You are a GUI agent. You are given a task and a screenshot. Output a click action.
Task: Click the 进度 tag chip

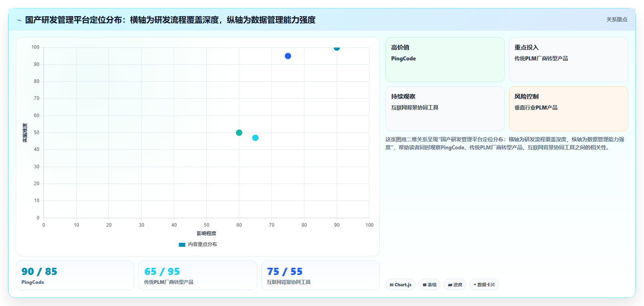455,285
